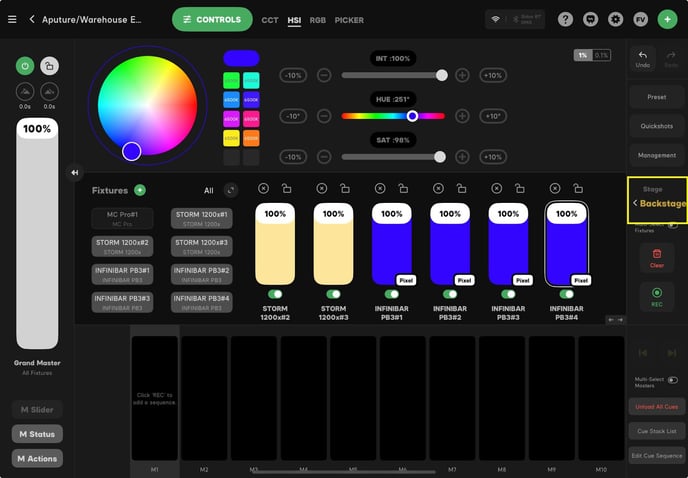Toggle the green Grand Master power button
Screen dimensions: 688x478
pyautogui.click(x=25, y=66)
